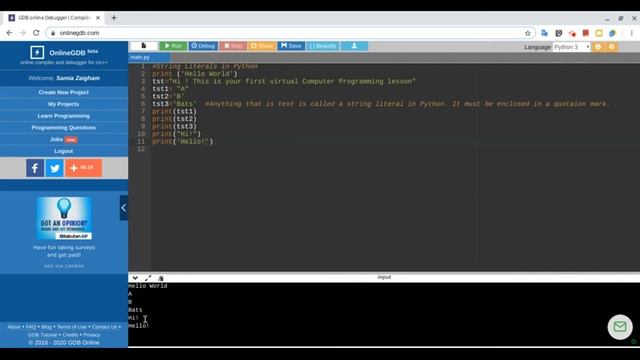
Task: Open the Blog footer link
Action: pyautogui.click(x=47, y=327)
